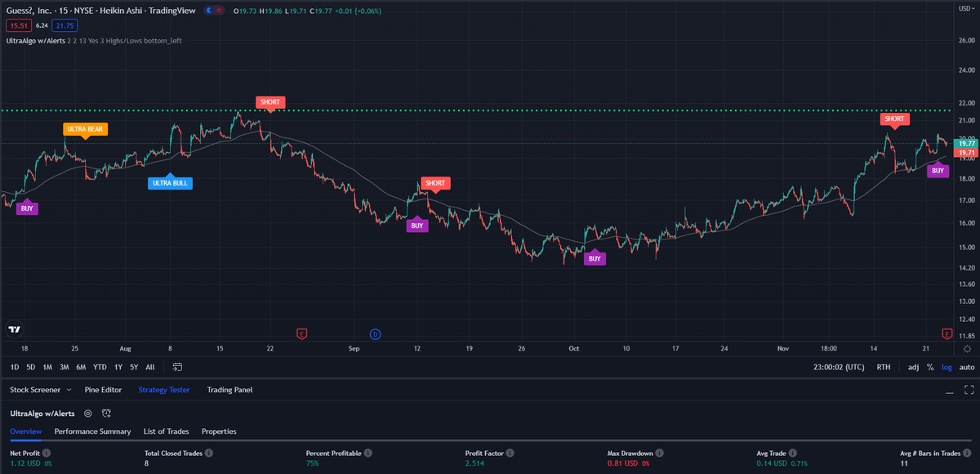Select the YTD time range
The height and width of the screenshot is (474, 980).
pos(100,367)
